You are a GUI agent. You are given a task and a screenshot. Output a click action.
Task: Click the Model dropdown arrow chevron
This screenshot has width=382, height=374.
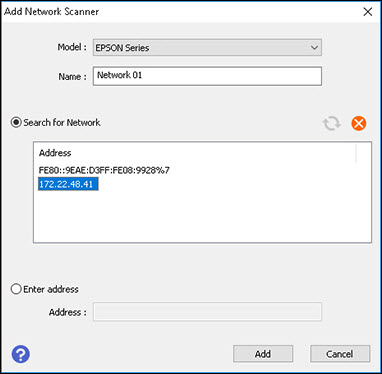314,48
